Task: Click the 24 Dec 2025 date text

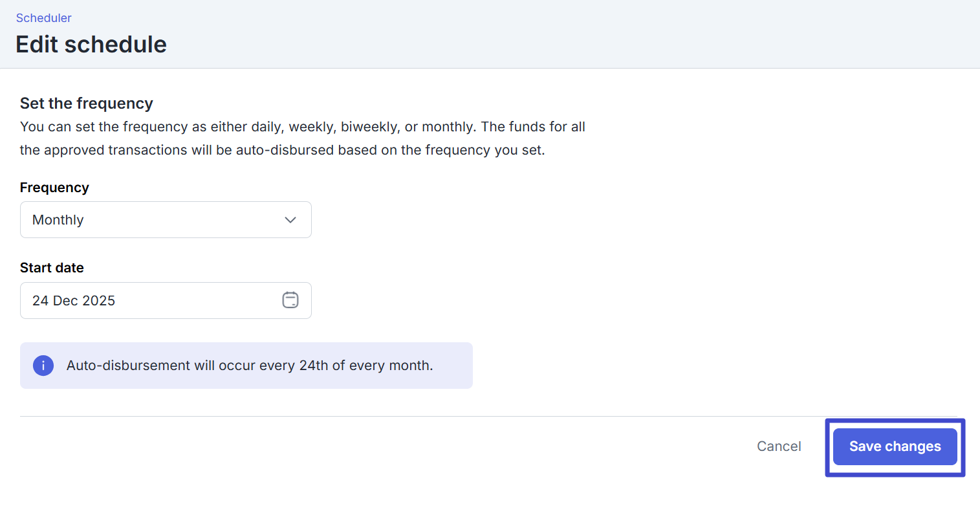Action: [x=74, y=301]
